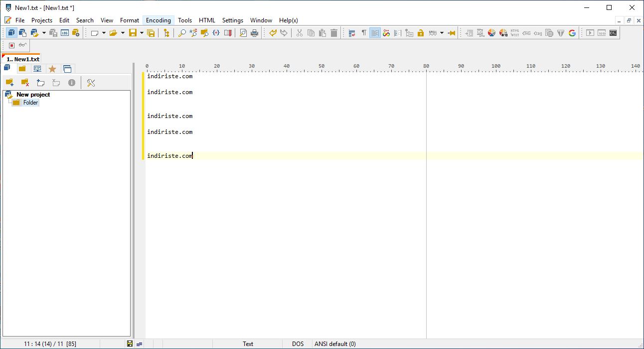Save the file with the floppy icon
This screenshot has width=644, height=349.
(x=133, y=33)
